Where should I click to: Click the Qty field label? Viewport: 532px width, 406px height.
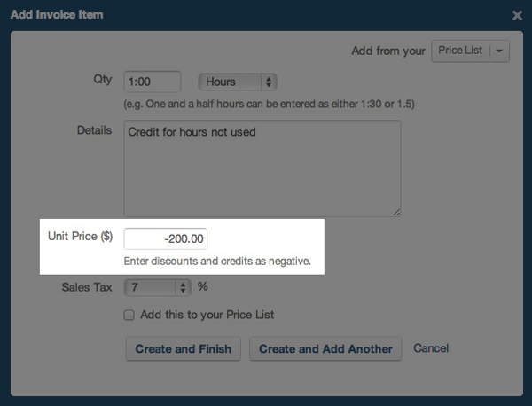coord(103,79)
